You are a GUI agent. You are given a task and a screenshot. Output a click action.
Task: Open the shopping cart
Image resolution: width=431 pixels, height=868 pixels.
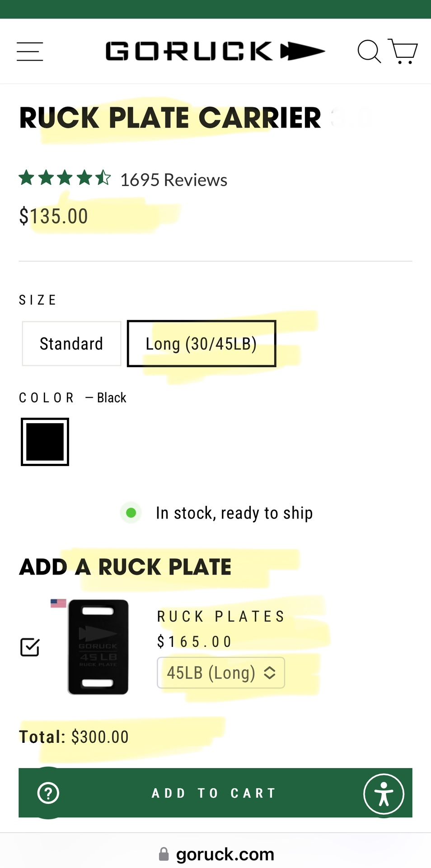click(403, 51)
